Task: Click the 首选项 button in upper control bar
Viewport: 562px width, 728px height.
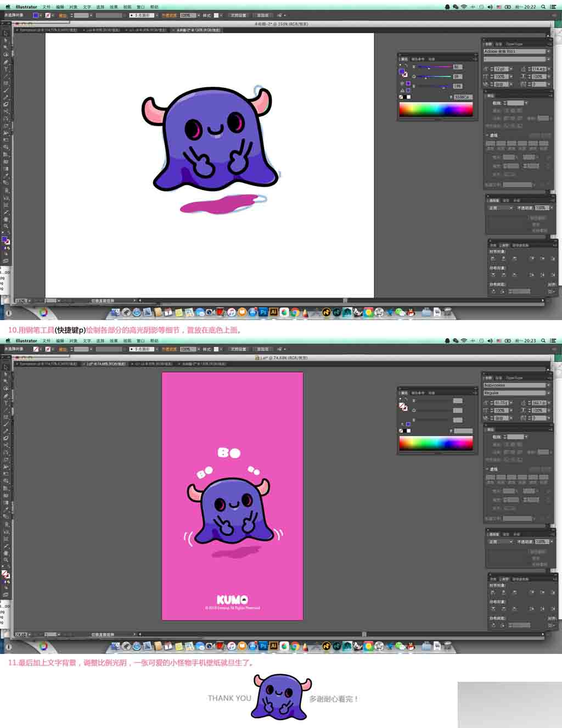Action: click(x=263, y=15)
